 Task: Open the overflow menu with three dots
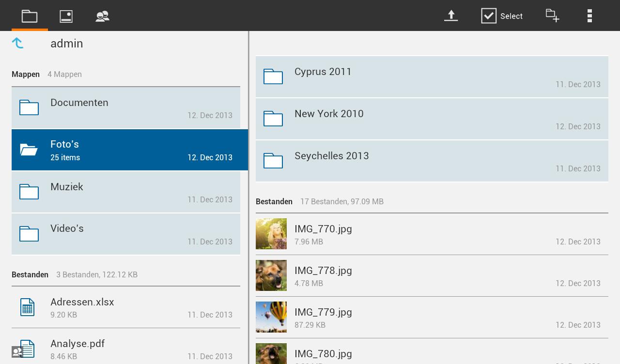[589, 15]
